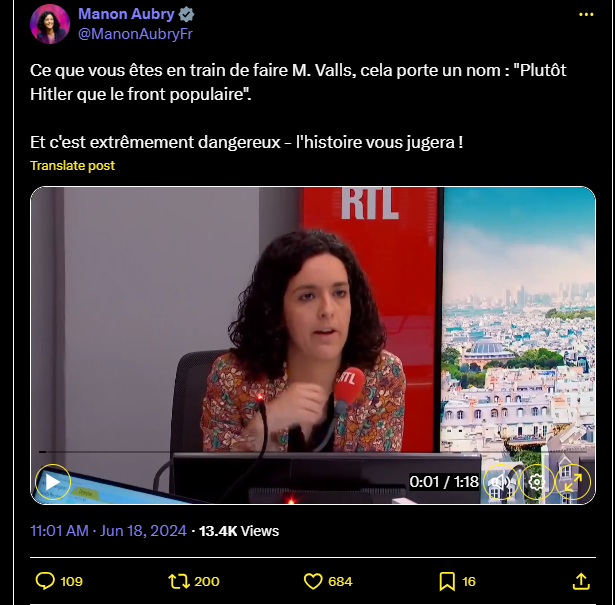Viewport: 615px width, 605px height.
Task: Play the RTL interview video
Action: click(53, 482)
